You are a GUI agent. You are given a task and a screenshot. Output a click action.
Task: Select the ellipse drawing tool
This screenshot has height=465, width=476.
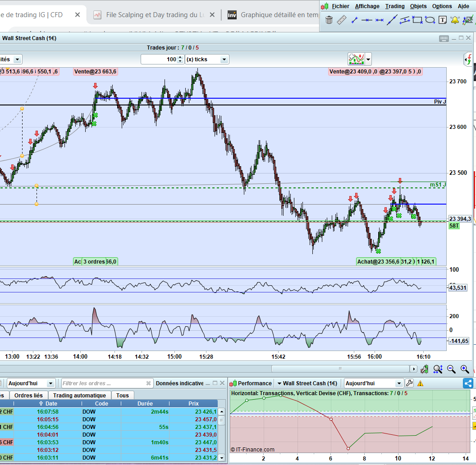pyautogui.click(x=430, y=20)
